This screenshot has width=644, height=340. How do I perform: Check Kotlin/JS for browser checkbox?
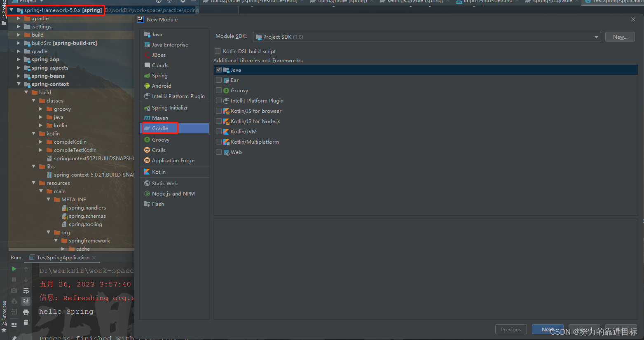(x=219, y=111)
